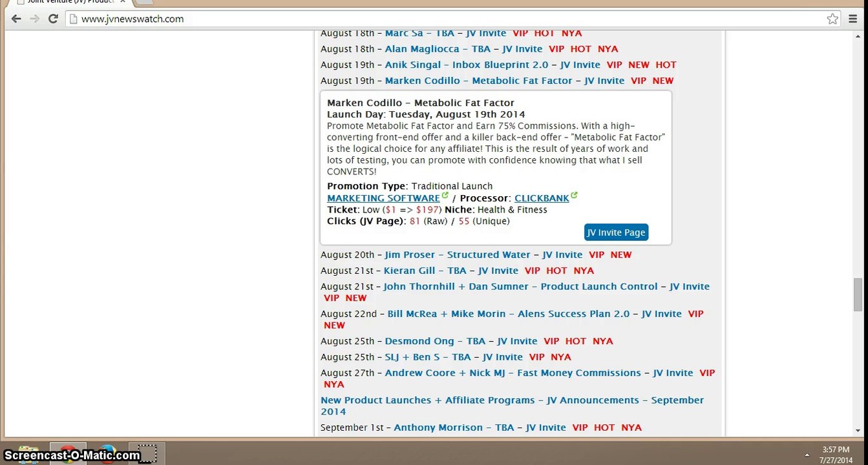Open the taskbar clock and date
The height and width of the screenshot is (465, 868).
[x=836, y=455]
